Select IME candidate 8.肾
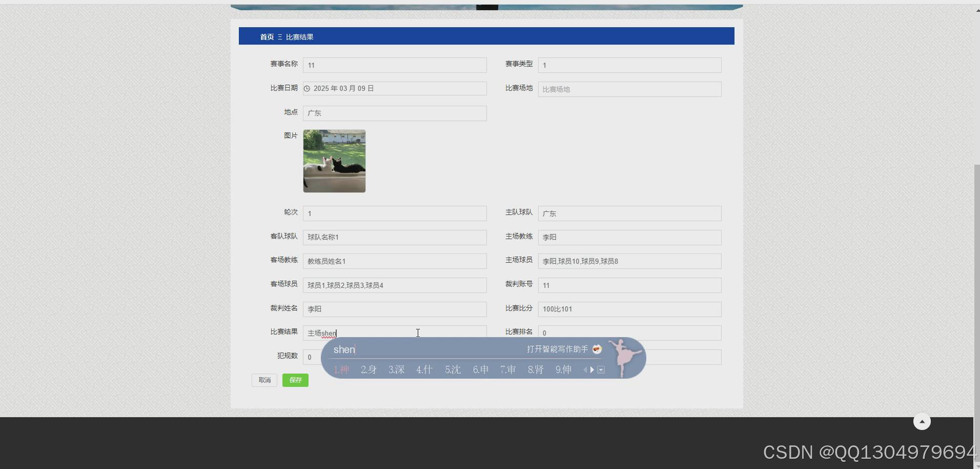 pyautogui.click(x=536, y=370)
